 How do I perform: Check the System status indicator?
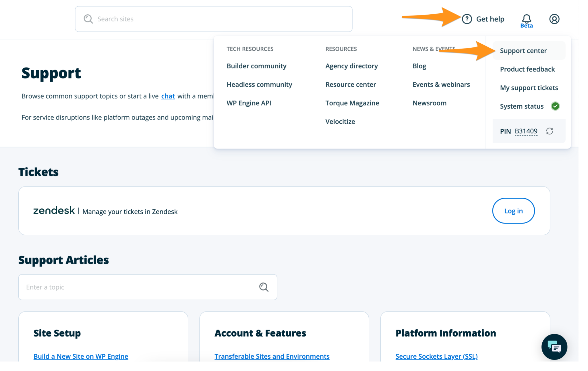[x=522, y=106]
